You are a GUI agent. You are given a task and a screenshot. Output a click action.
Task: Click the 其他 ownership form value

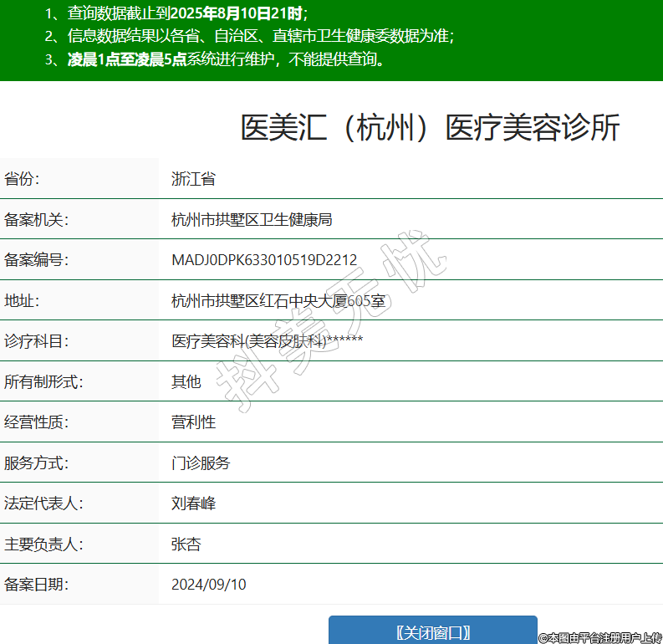(x=186, y=381)
